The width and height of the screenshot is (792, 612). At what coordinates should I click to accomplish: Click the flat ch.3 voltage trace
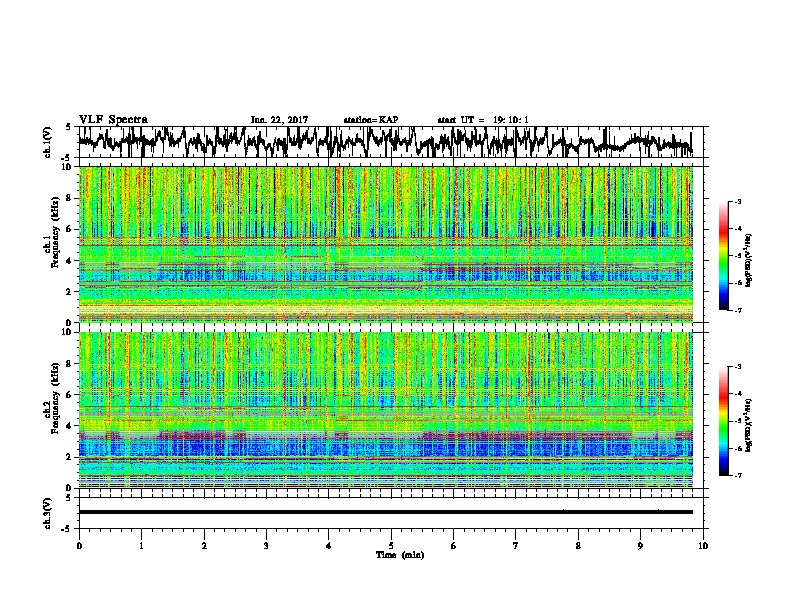pyautogui.click(x=385, y=512)
